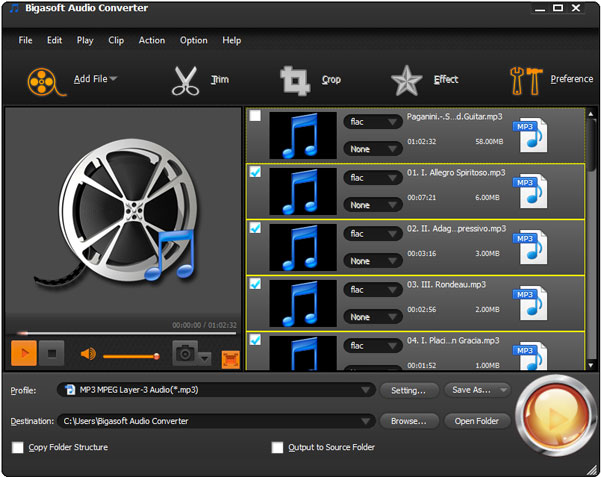Open the Effect star icon
This screenshot has width=601, height=477.
(x=406, y=81)
